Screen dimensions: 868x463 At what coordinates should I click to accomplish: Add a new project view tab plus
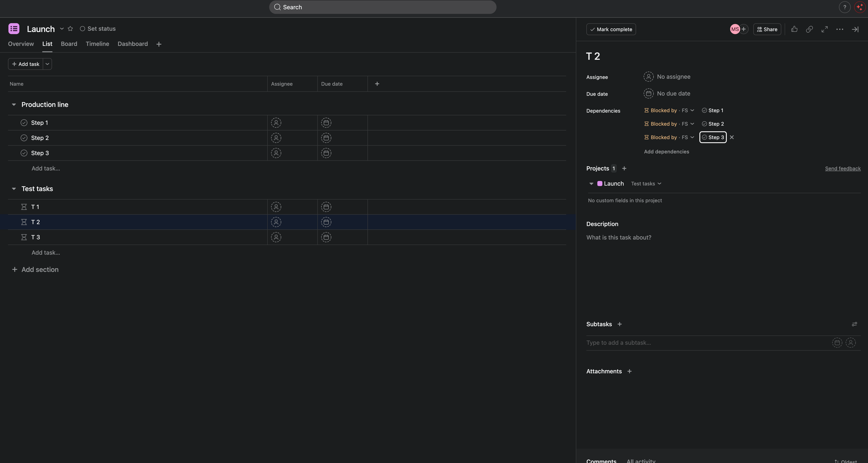click(159, 44)
